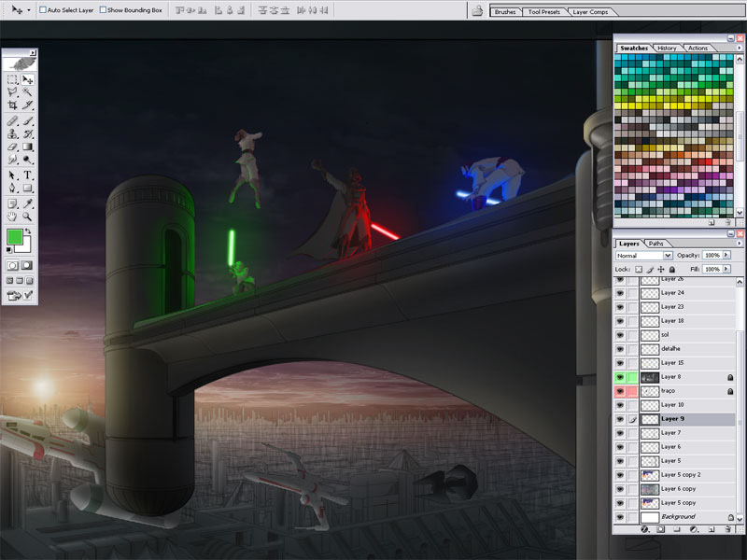Create a new layer in Layers panel
This screenshot has height=560, width=747.
click(x=712, y=529)
